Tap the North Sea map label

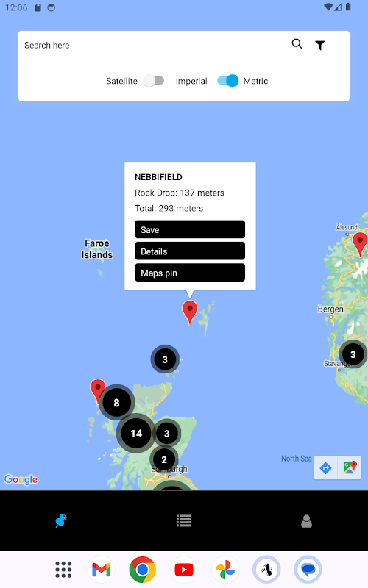(297, 458)
